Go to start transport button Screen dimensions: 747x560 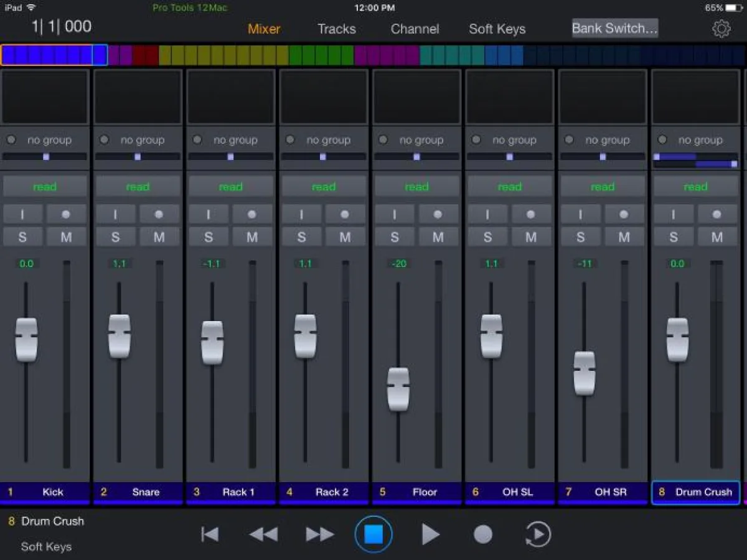[210, 534]
